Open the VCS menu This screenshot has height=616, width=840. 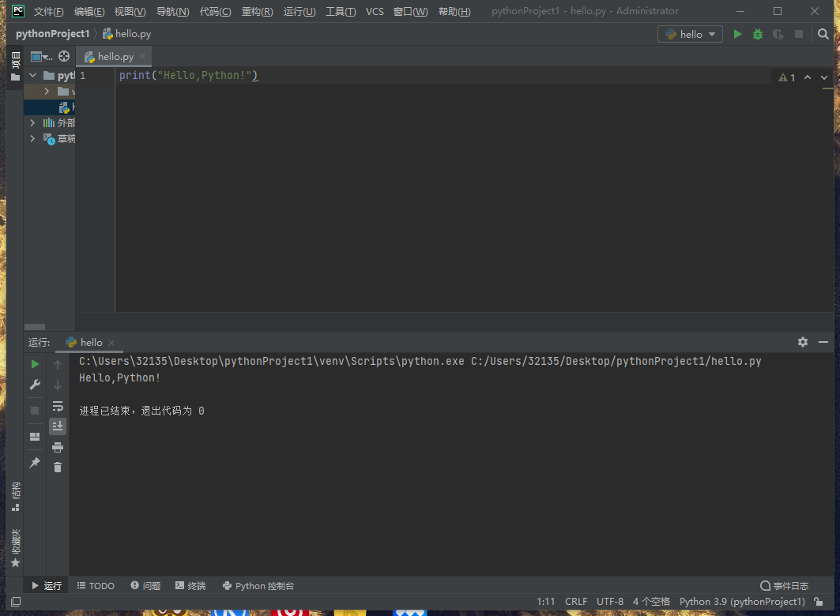point(375,11)
